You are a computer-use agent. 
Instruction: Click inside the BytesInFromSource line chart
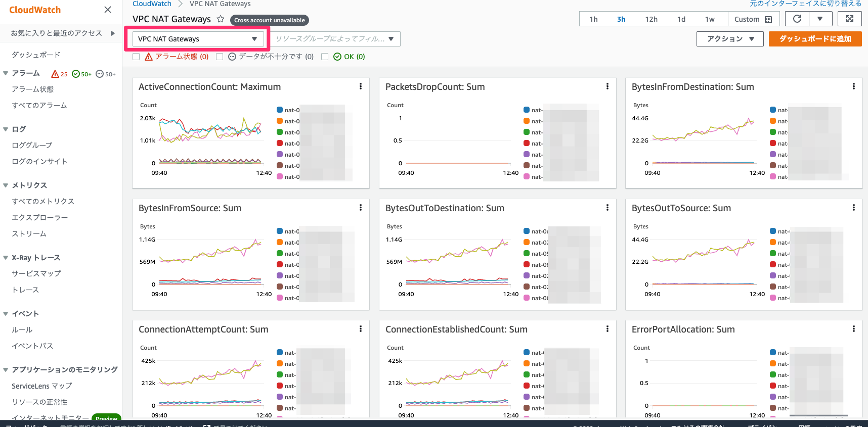210,261
